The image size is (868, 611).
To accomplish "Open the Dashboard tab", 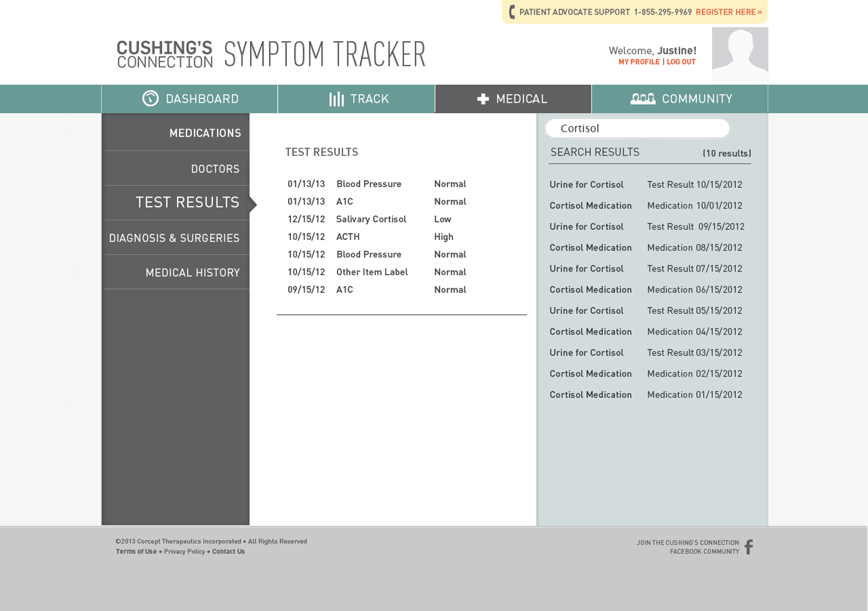I will 189,99.
